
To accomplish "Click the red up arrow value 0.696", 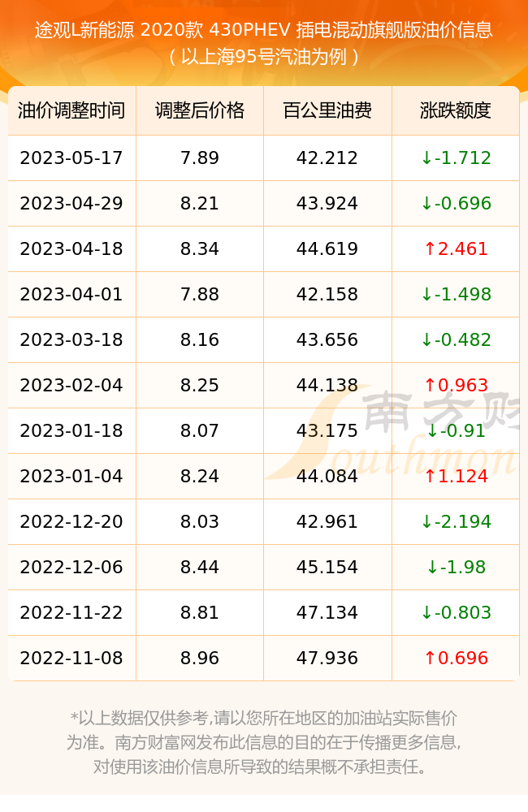I will [456, 659].
